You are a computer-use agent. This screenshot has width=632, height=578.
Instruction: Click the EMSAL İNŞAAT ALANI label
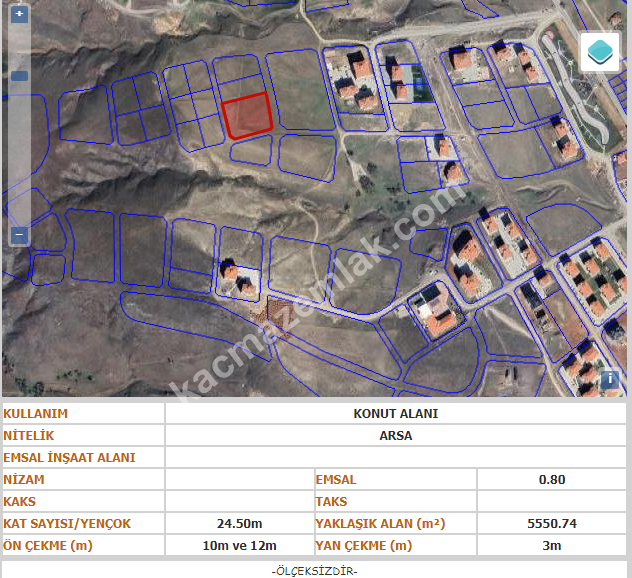point(69,457)
